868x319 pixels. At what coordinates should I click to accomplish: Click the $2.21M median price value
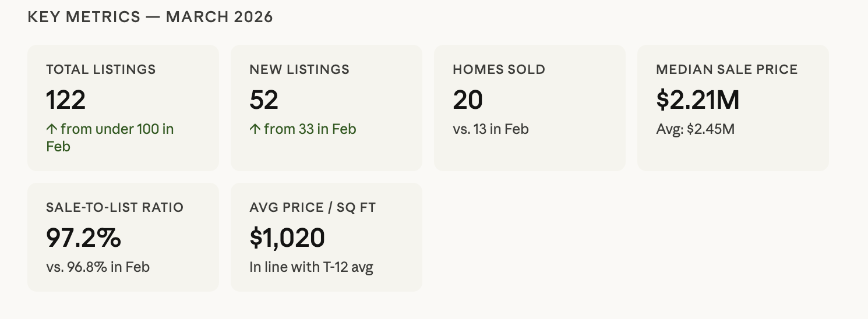pyautogui.click(x=698, y=100)
